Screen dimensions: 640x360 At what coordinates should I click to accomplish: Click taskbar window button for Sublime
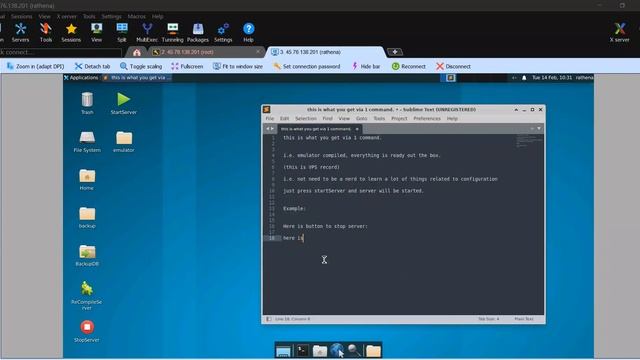(137, 78)
